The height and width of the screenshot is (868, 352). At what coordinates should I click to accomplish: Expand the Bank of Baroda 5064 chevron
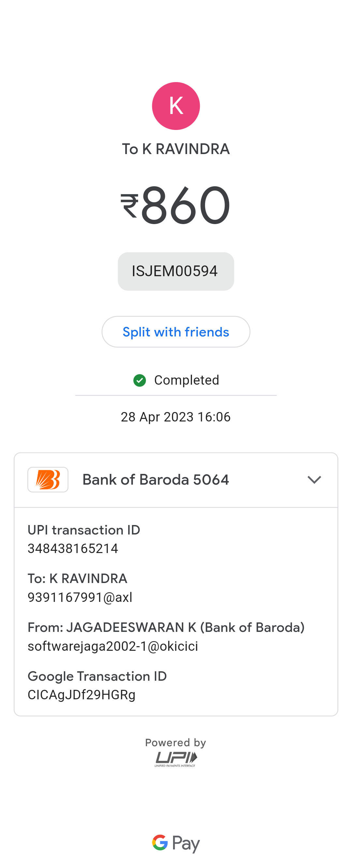[314, 479]
